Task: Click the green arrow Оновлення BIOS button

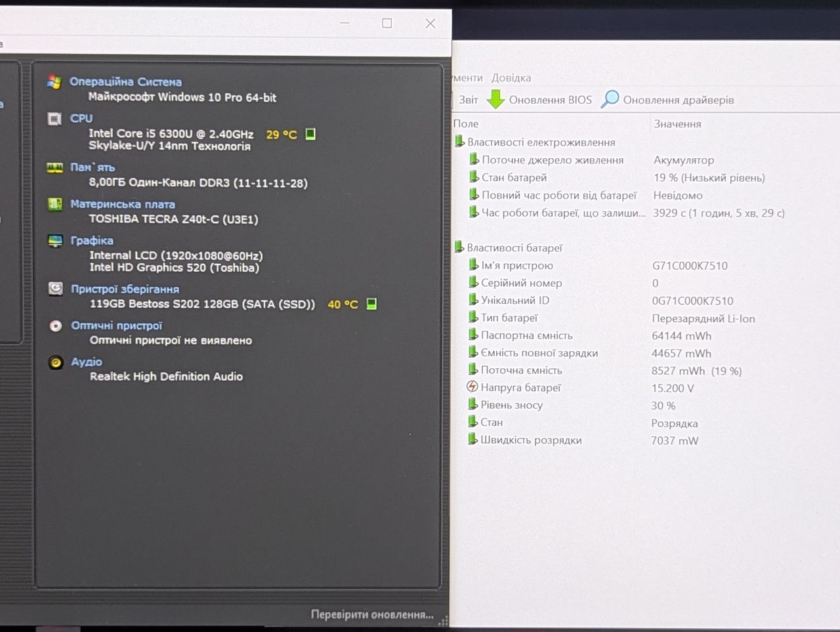Action: point(539,100)
